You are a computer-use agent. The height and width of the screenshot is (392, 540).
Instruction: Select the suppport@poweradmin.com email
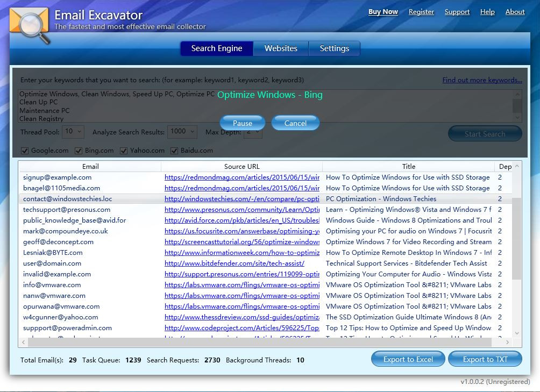(68, 328)
